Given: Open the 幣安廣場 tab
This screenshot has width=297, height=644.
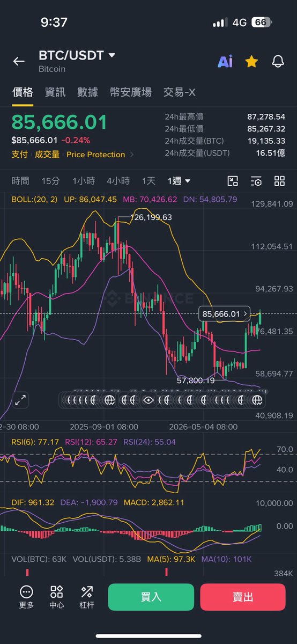Looking at the screenshot, I should [130, 92].
